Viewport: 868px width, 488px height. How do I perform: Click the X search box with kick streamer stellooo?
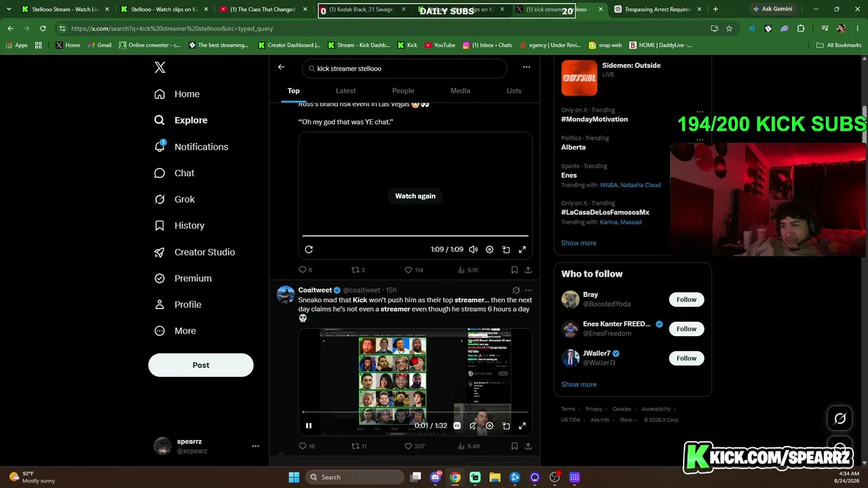405,68
